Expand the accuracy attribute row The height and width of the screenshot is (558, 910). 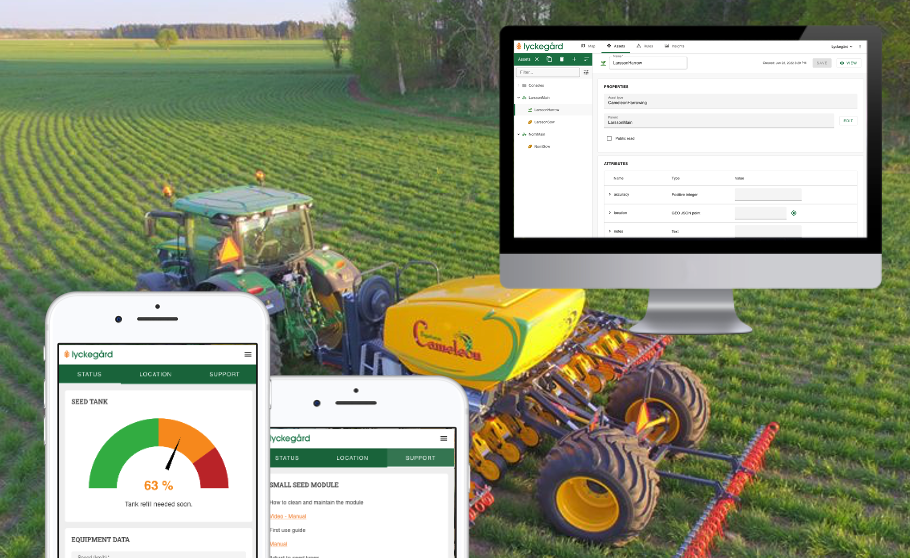coord(609,195)
